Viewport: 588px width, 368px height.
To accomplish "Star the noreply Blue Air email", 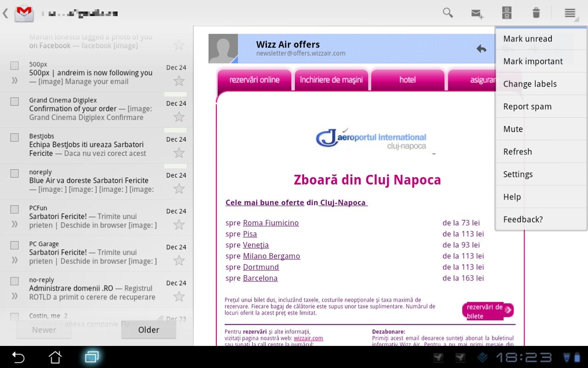I will [x=179, y=189].
